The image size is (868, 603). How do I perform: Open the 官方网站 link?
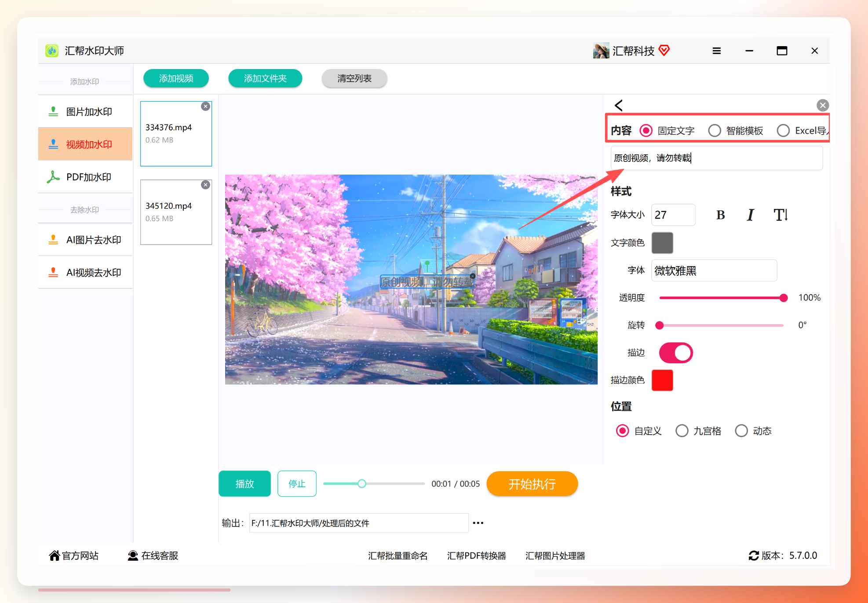[x=74, y=555]
